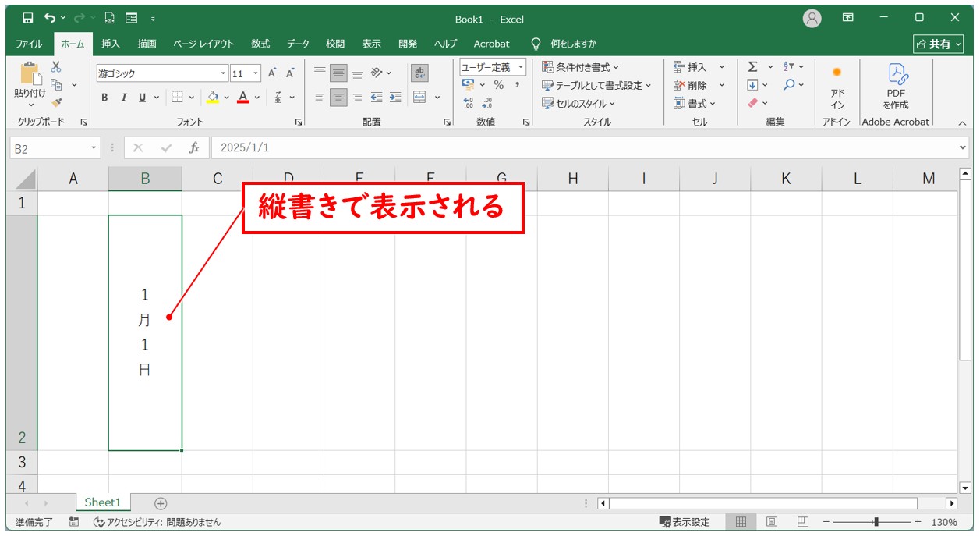
Task: Select the Format Painter brush
Action: pos(56,102)
